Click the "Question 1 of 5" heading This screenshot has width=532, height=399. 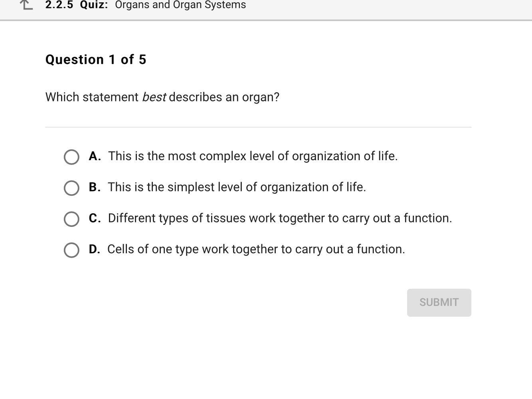tap(96, 60)
